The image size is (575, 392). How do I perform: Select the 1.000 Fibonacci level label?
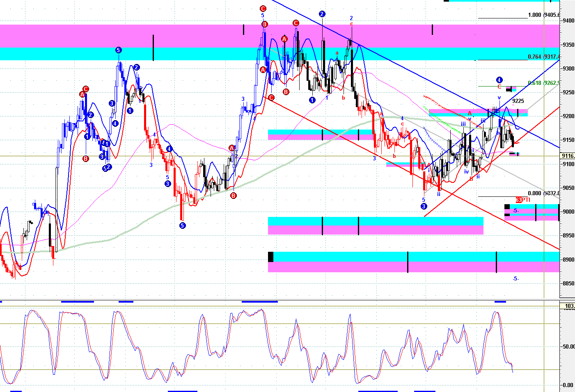pos(534,15)
